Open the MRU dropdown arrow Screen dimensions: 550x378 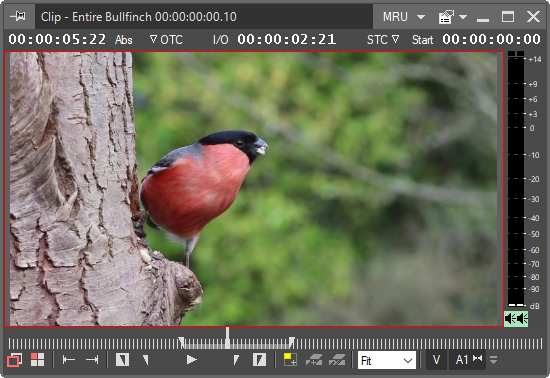[421, 17]
